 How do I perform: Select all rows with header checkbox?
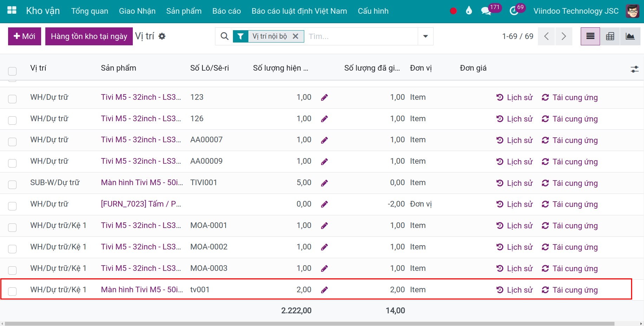12,71
